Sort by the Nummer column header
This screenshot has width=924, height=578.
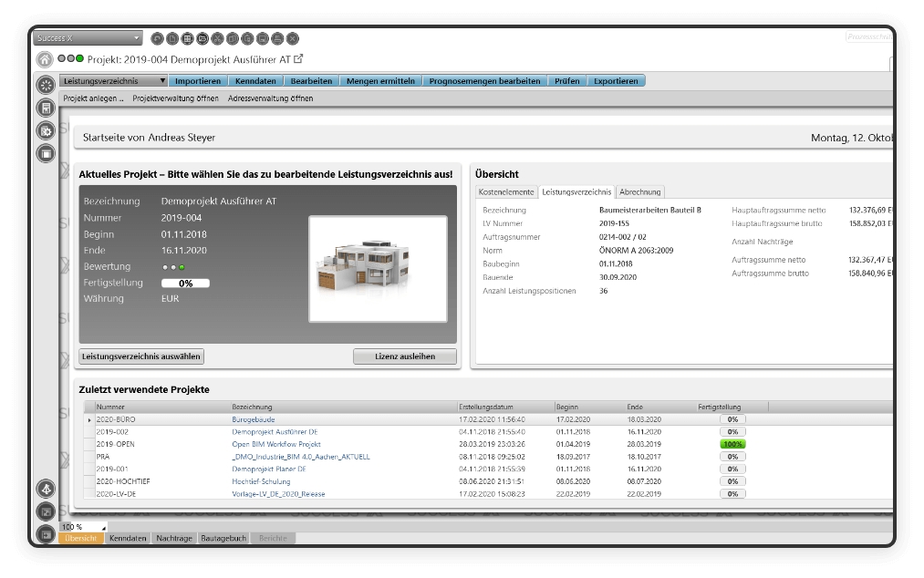pos(162,407)
